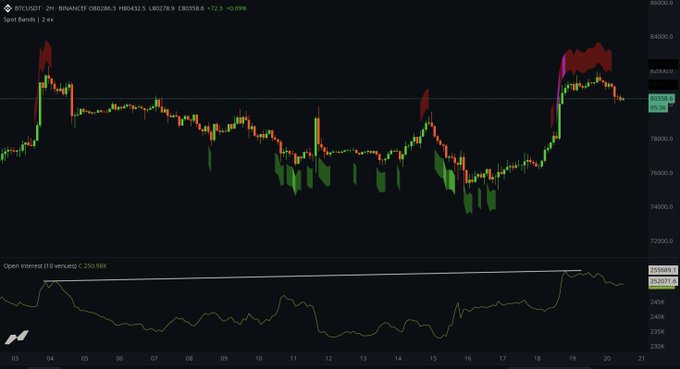The width and height of the screenshot is (680, 369).
Task: Click the Spot Bands | 2 ex indicator label
Action: pyautogui.click(x=29, y=20)
